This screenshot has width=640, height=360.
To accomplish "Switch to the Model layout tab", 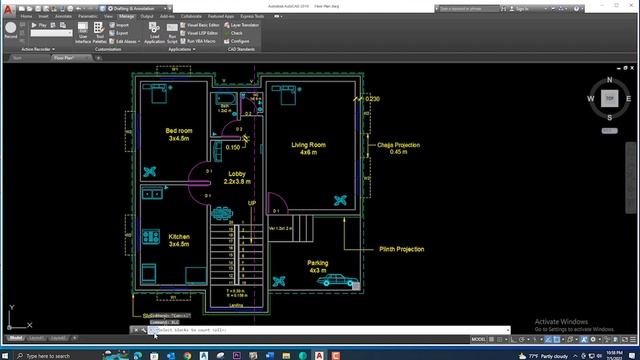I will point(16,338).
